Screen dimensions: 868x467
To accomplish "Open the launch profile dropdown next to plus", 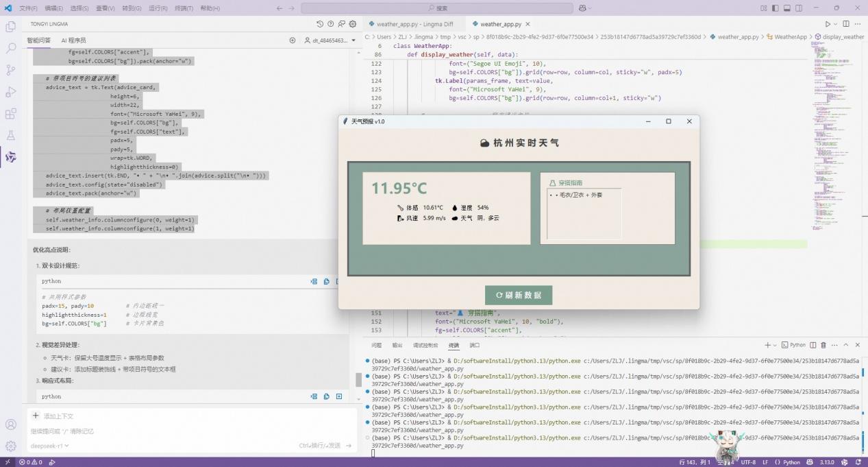I will pyautogui.click(x=775, y=345).
